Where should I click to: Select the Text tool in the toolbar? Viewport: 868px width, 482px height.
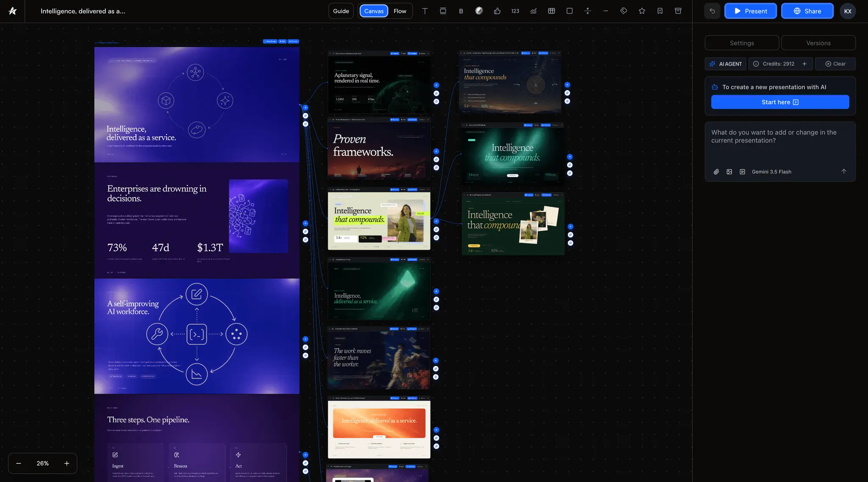click(x=425, y=11)
